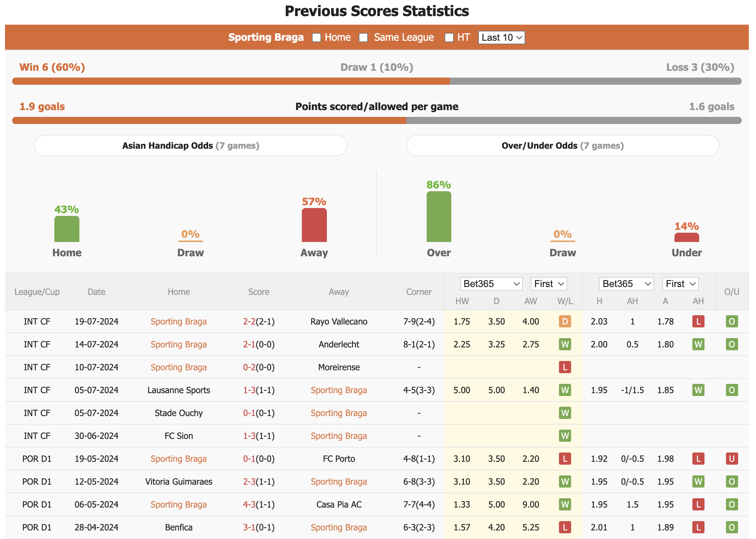Click the W badge in the FC Sion row
The image size is (756, 539).
565,436
